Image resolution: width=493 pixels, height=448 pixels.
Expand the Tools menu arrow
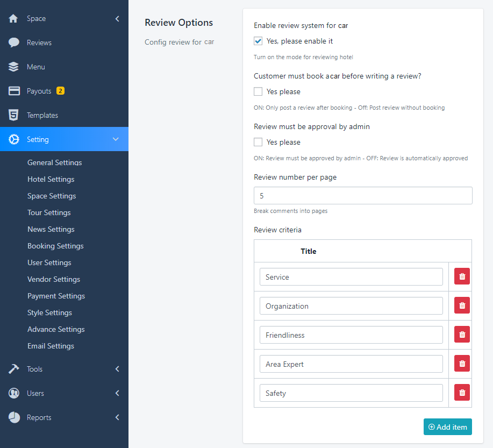click(117, 369)
